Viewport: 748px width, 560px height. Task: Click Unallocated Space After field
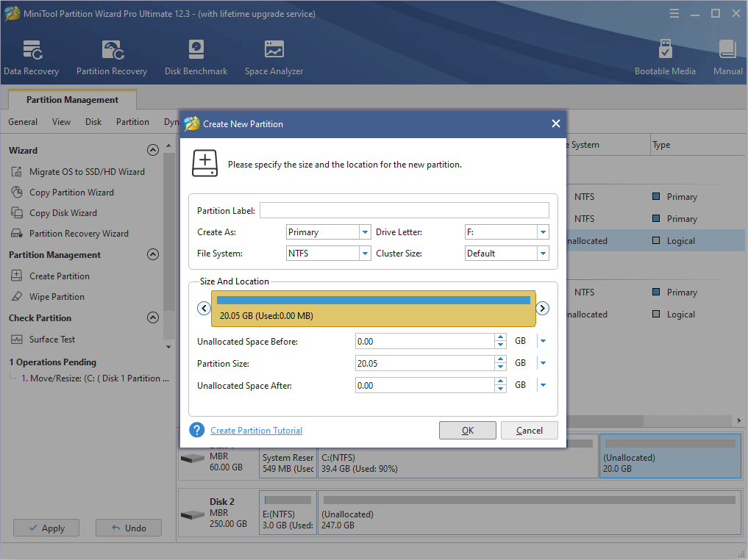coord(425,385)
